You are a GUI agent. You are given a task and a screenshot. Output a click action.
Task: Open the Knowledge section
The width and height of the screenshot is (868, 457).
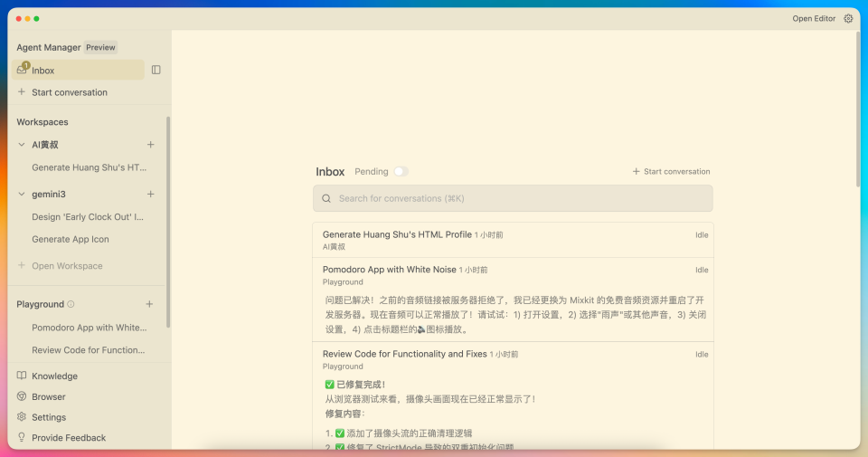(x=55, y=376)
